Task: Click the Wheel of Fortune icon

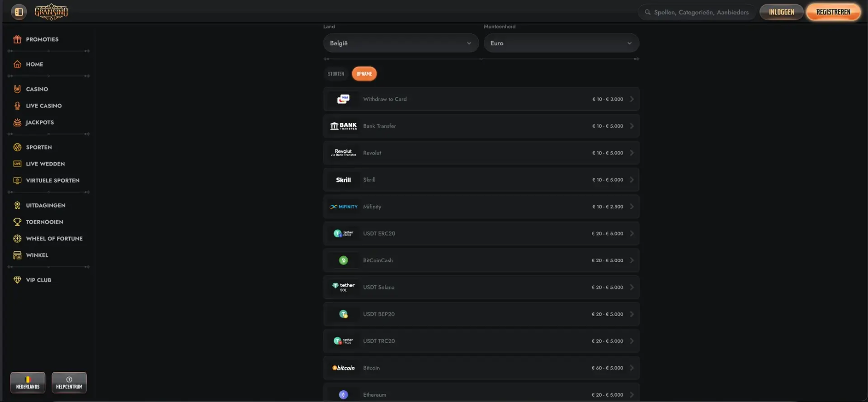Action: tap(17, 239)
